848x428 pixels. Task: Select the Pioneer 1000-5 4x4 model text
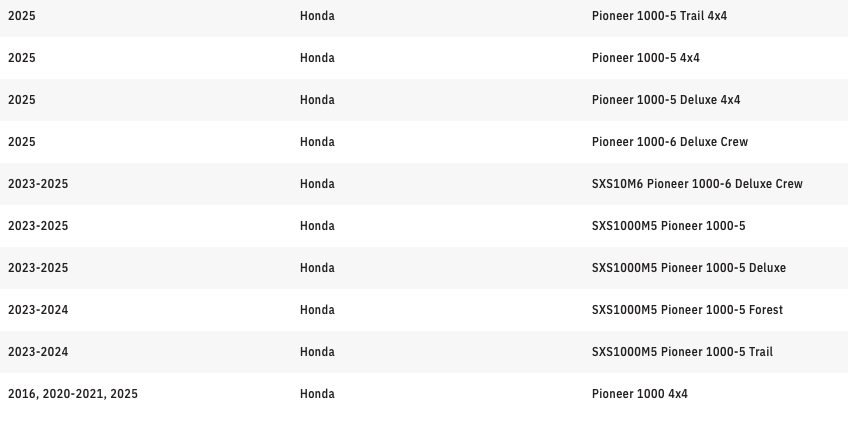click(x=645, y=58)
